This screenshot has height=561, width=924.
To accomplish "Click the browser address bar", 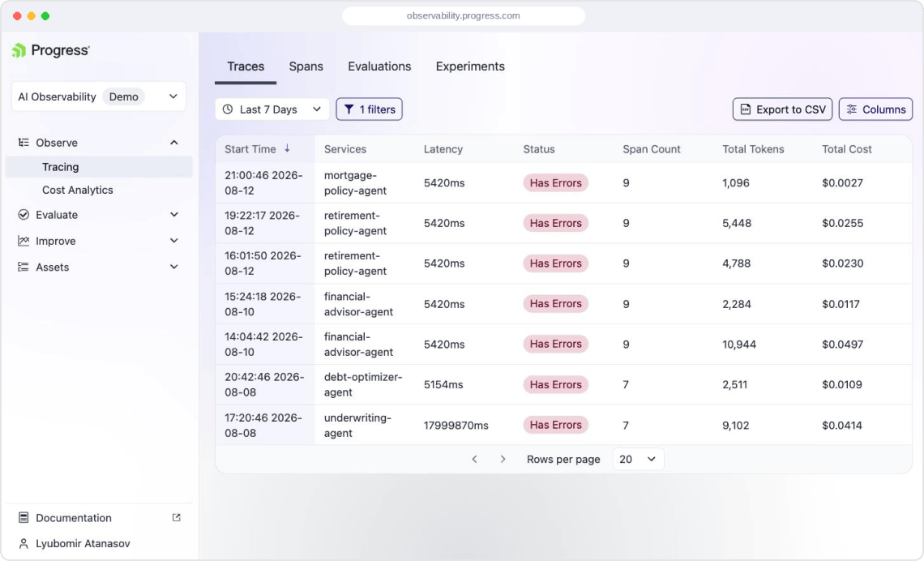I will pyautogui.click(x=464, y=16).
